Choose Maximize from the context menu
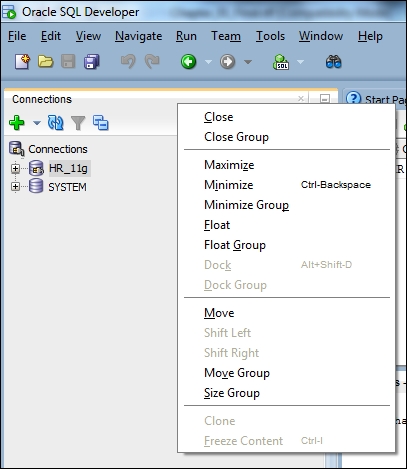 click(x=229, y=165)
